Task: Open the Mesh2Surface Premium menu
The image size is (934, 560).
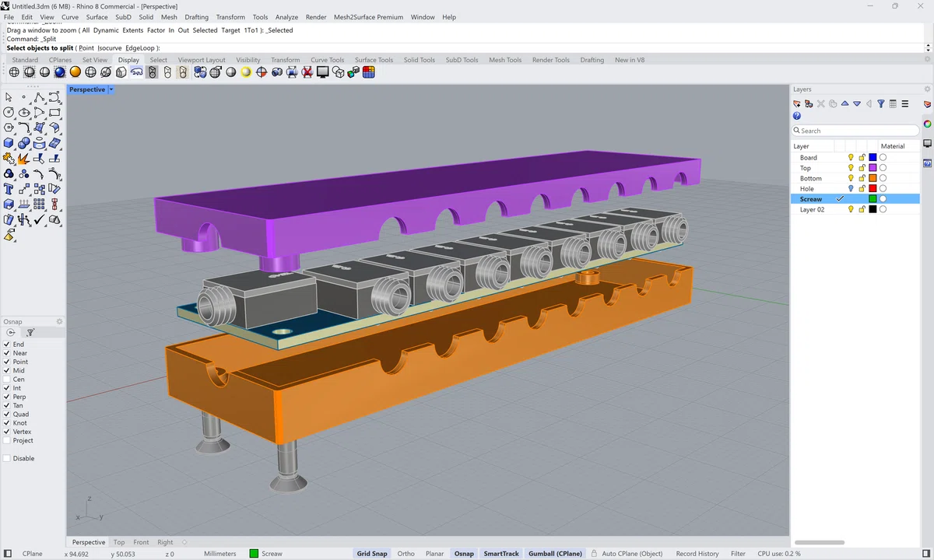Action: click(x=368, y=17)
